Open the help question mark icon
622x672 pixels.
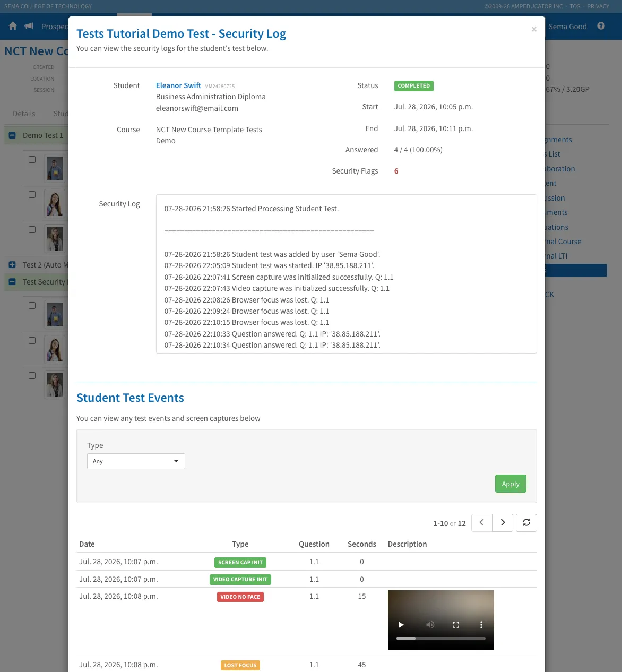point(601,26)
